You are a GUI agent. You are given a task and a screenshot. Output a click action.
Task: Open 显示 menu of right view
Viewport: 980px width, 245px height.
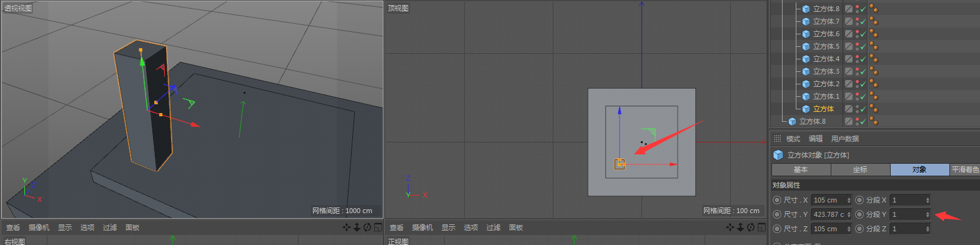tap(65, 227)
